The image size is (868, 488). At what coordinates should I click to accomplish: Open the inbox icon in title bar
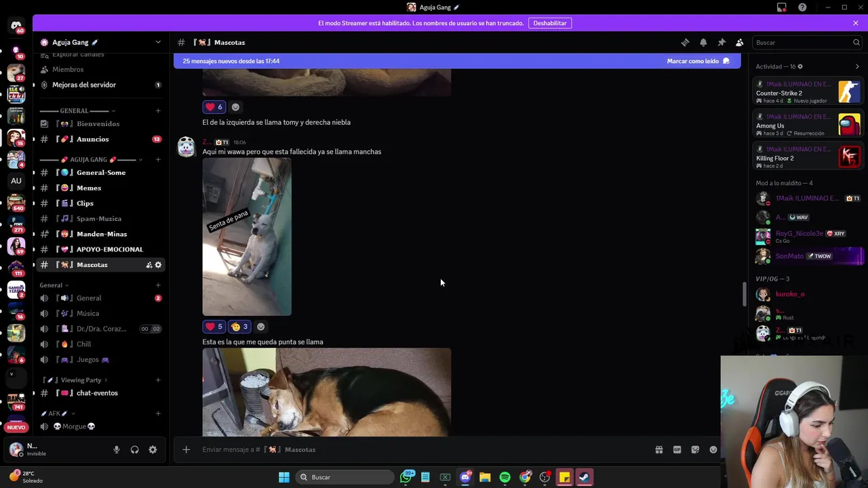click(x=782, y=7)
